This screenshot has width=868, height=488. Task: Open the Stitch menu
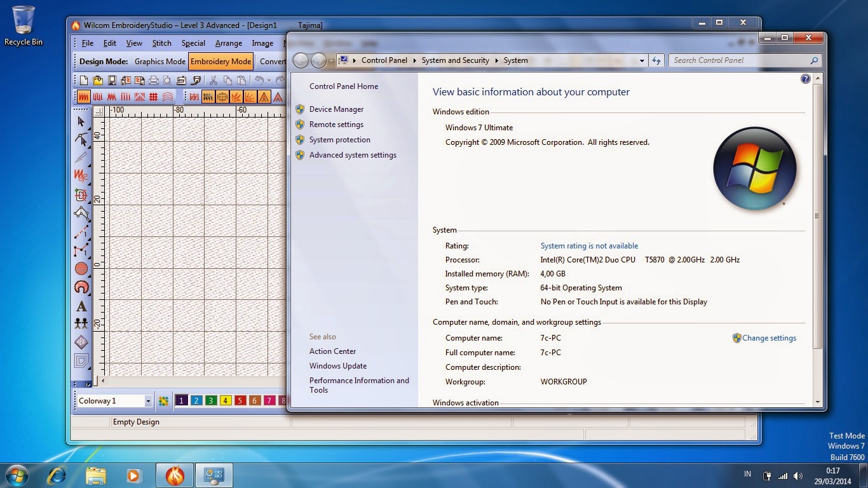[161, 43]
